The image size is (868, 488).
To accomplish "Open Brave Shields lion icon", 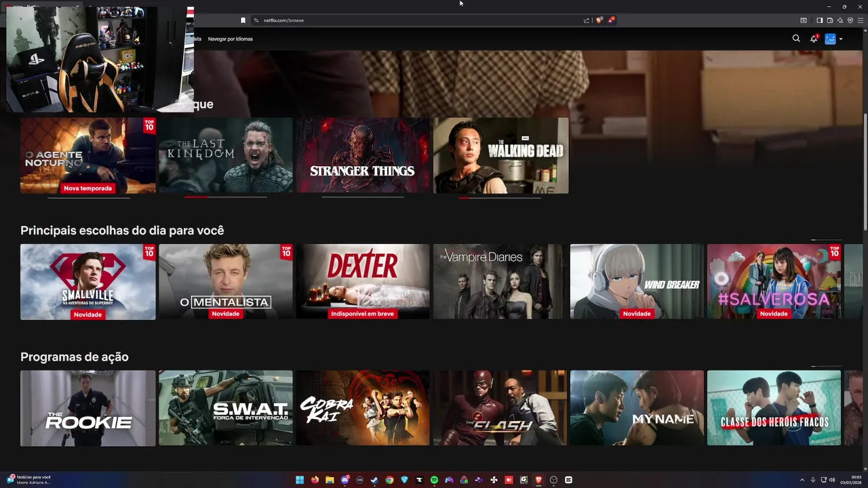I will coord(599,20).
